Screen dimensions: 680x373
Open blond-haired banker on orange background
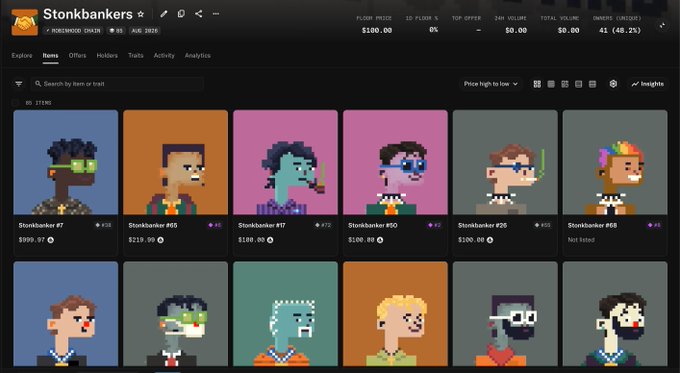(395, 314)
